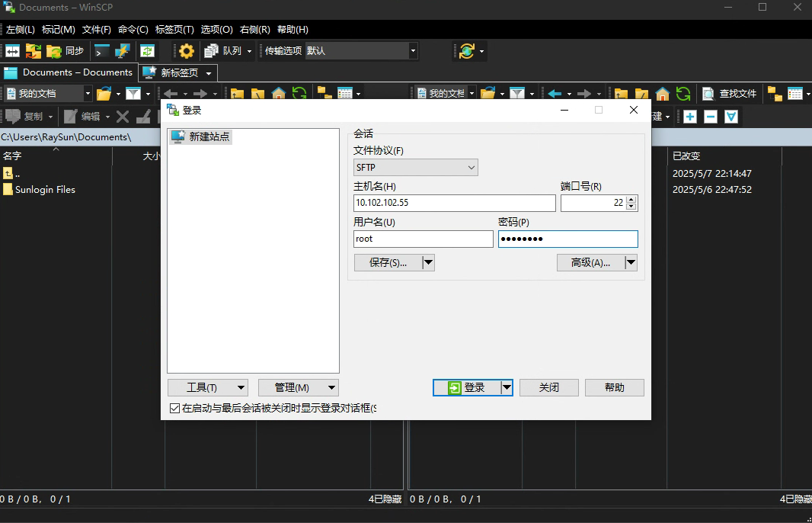The height and width of the screenshot is (523, 812).
Task: Click the 高级(A)... button
Action: point(590,263)
